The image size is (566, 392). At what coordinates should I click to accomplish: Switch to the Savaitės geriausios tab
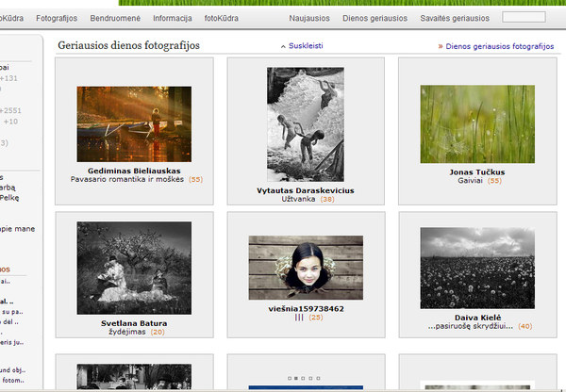point(456,18)
